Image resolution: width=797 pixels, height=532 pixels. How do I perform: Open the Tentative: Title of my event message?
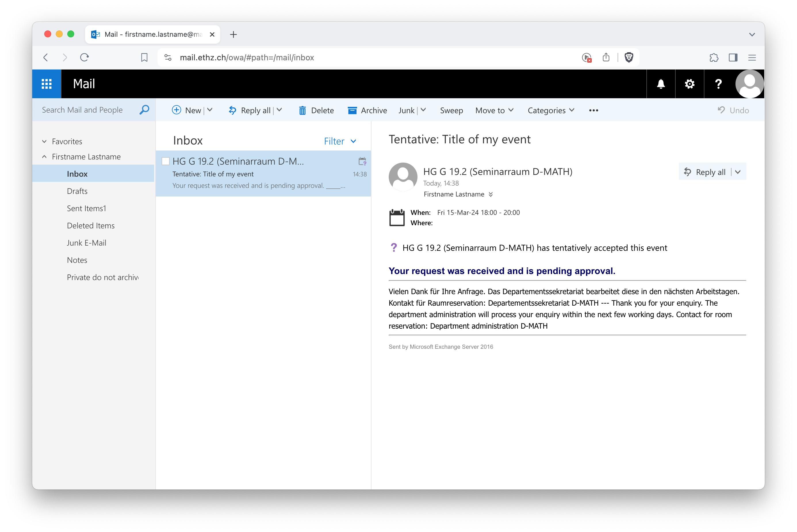tap(263, 174)
